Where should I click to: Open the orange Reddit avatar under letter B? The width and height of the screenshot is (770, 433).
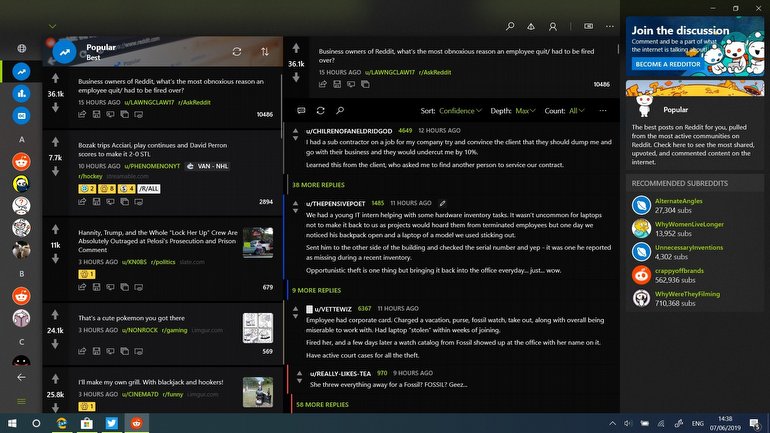point(21,296)
